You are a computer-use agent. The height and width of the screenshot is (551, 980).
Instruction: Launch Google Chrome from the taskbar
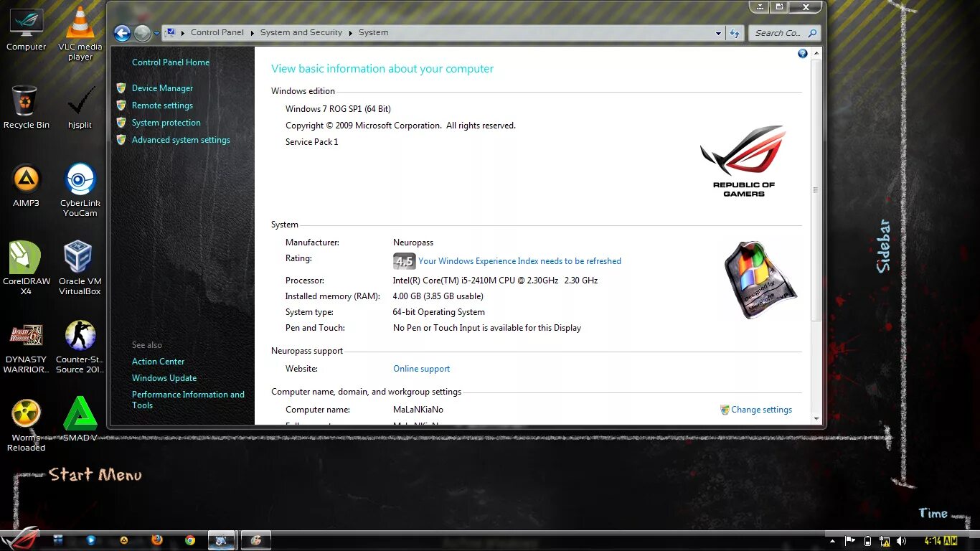190,540
